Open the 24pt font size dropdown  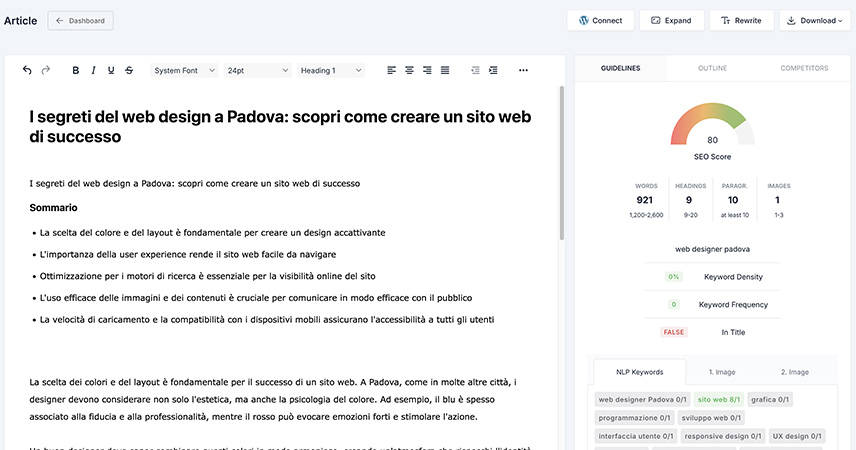257,70
